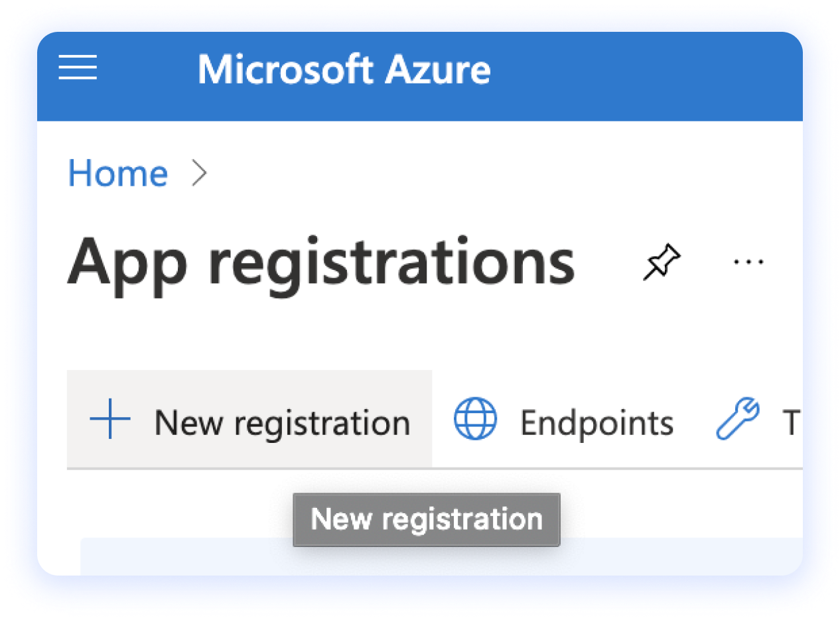Click the word 'registrations' in the heading
This screenshot has height=618, width=840.
(391, 261)
